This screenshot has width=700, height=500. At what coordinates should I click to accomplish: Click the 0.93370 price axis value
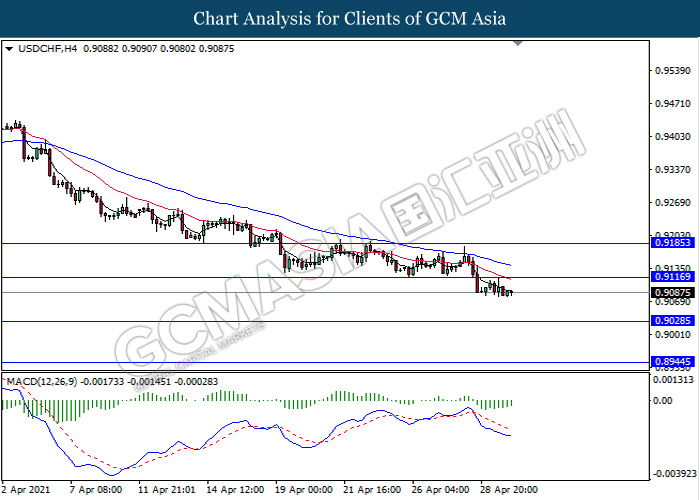(672, 170)
